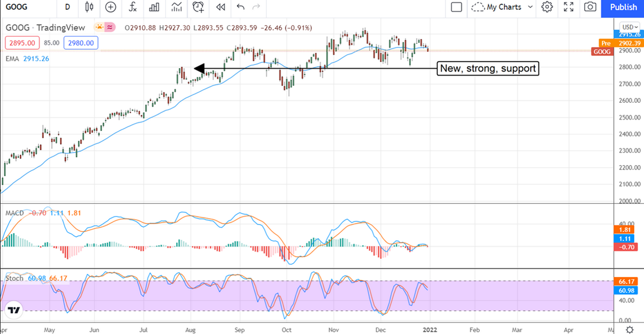The height and width of the screenshot is (334, 644).
Task: Click the red 2895.00 sell button
Action: 22,43
